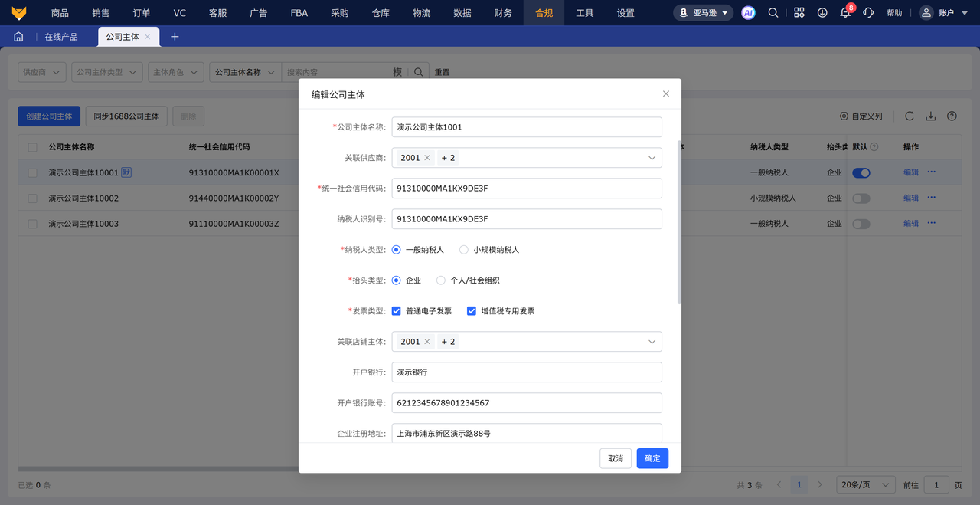Screen dimensions: 980x505
Task: Open 自定义列 column settings
Action: [861, 116]
